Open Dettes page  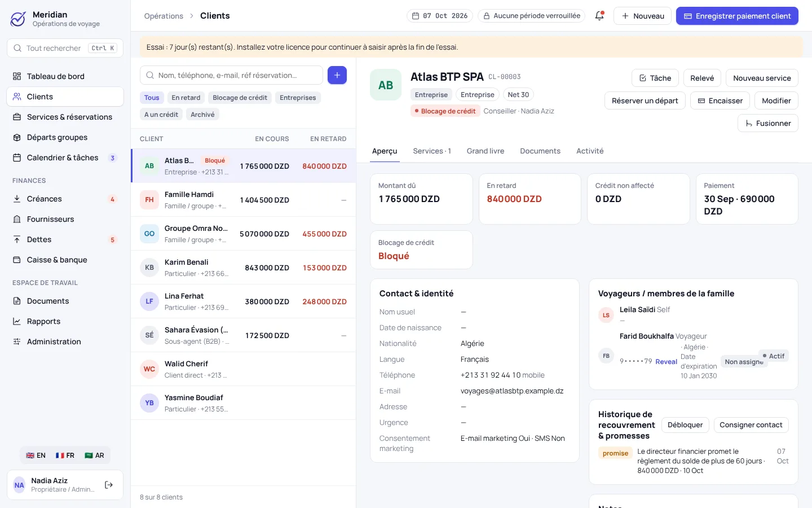point(65,239)
